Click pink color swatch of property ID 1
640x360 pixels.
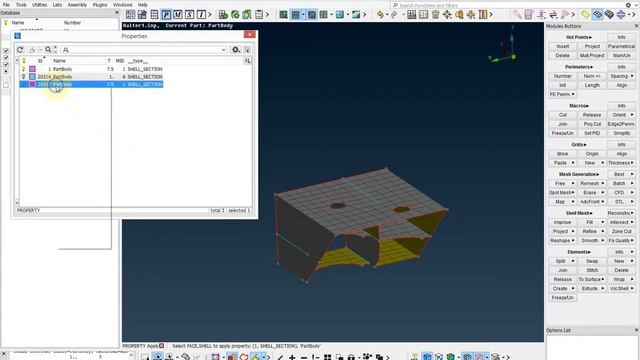32,69
